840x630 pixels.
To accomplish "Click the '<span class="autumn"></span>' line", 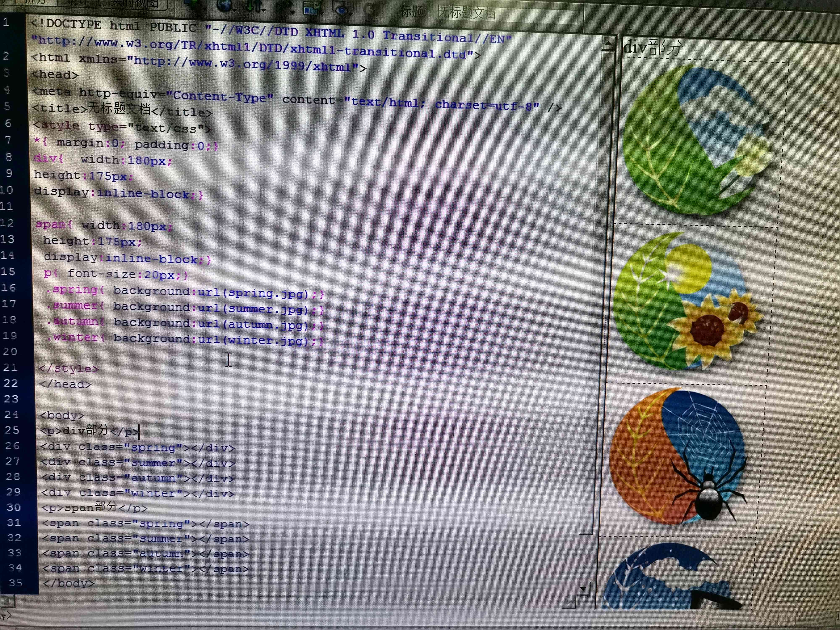I will (x=146, y=554).
